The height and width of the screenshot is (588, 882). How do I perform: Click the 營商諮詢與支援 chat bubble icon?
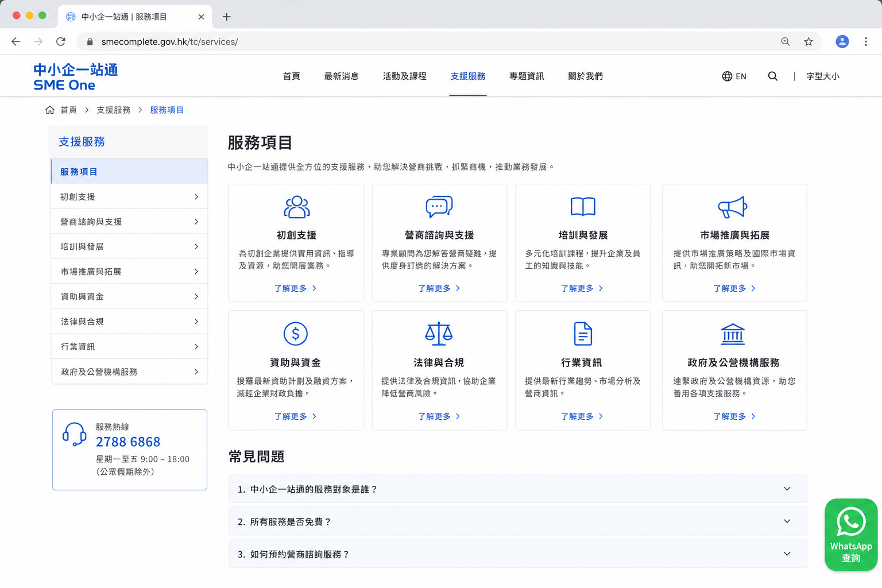click(439, 207)
